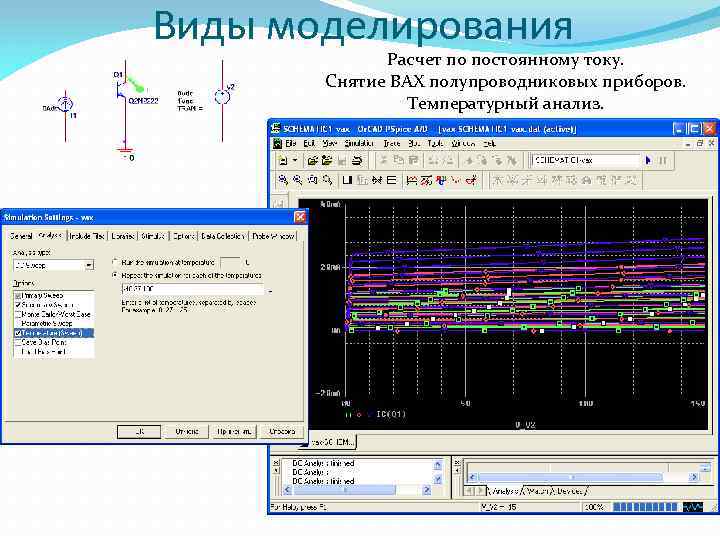Click the Eval Goal Function icon
This screenshot has width=720, height=540.
coord(427,180)
